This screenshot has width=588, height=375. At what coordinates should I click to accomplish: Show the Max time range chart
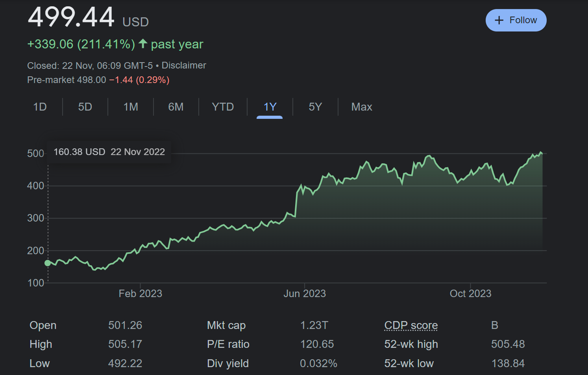tap(361, 107)
